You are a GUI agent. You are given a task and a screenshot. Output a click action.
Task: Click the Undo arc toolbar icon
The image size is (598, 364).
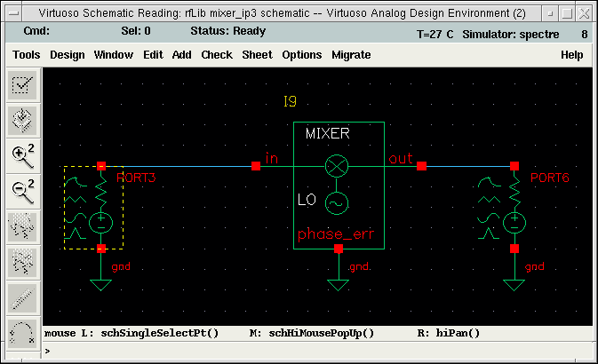22,334
